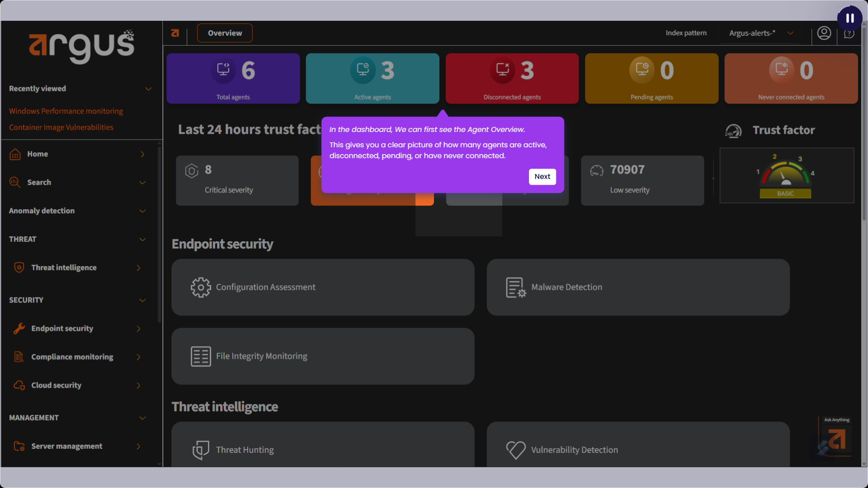
Task: Open the Ask Anything assistant icon
Action: tap(836, 437)
